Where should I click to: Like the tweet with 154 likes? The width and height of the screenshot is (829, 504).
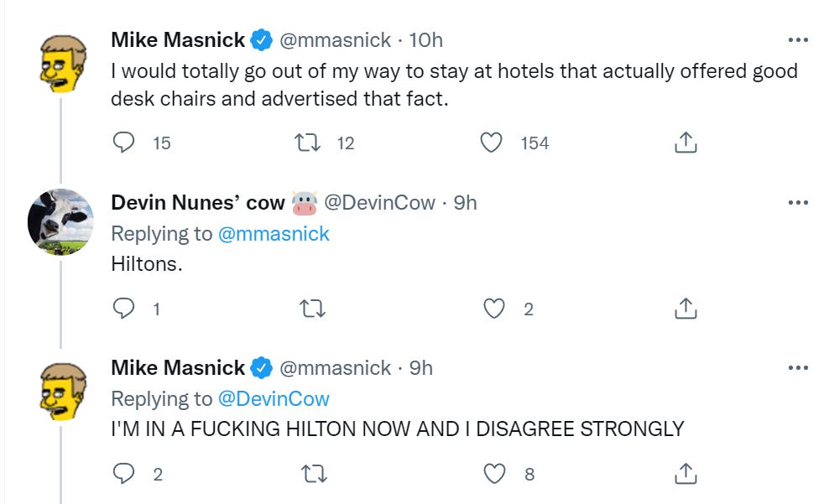pos(491,143)
